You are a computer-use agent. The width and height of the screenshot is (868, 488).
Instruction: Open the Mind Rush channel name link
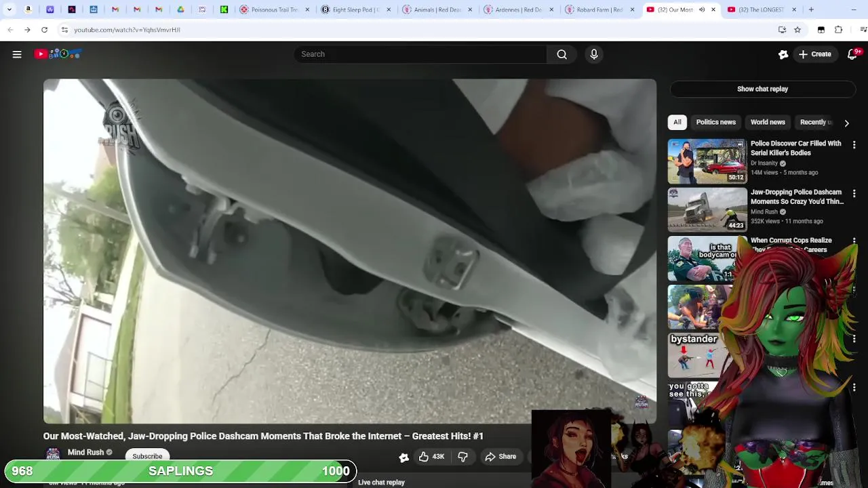tap(85, 452)
